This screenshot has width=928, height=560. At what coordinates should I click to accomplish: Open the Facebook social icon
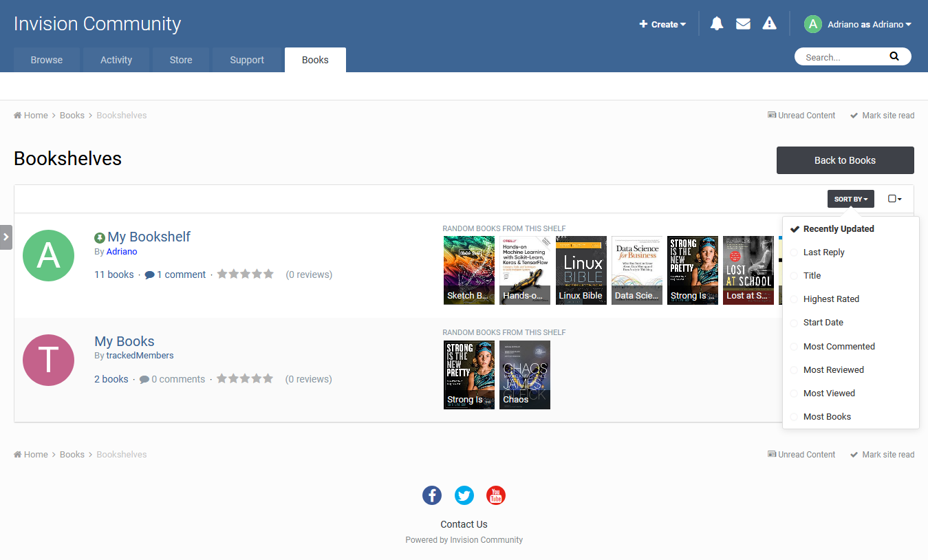(x=432, y=495)
